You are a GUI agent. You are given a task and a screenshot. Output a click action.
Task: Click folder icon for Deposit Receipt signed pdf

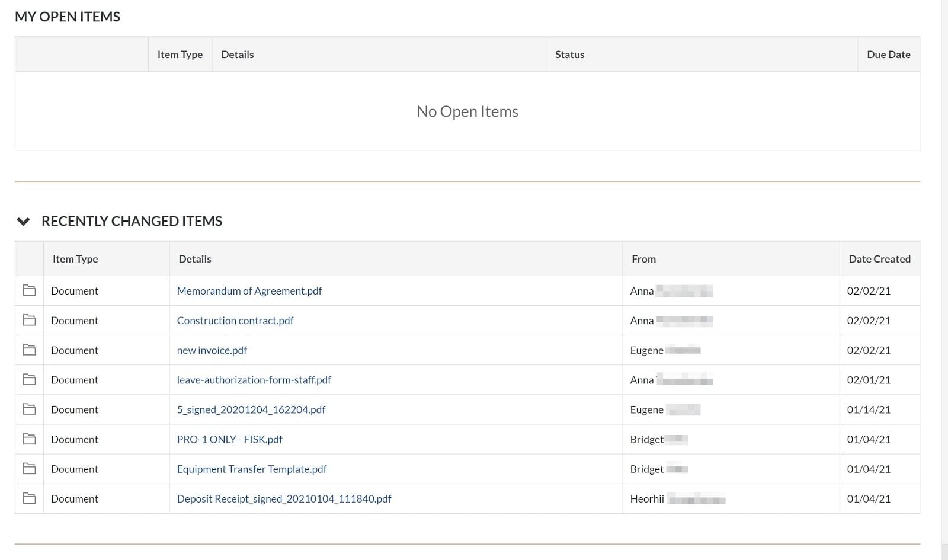29,498
